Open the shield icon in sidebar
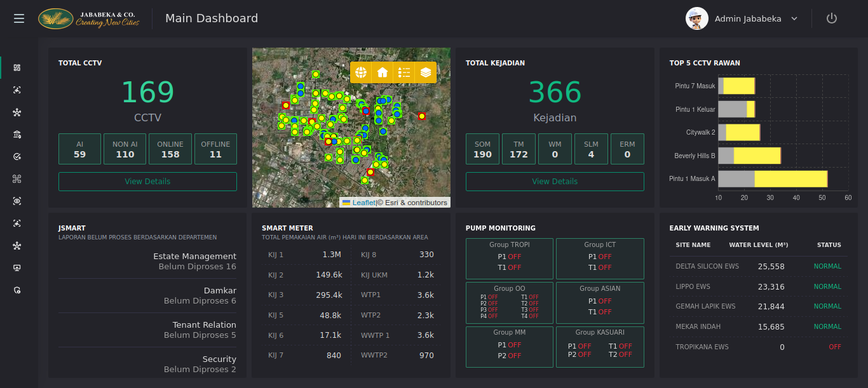The width and height of the screenshot is (868, 388). 17,290
